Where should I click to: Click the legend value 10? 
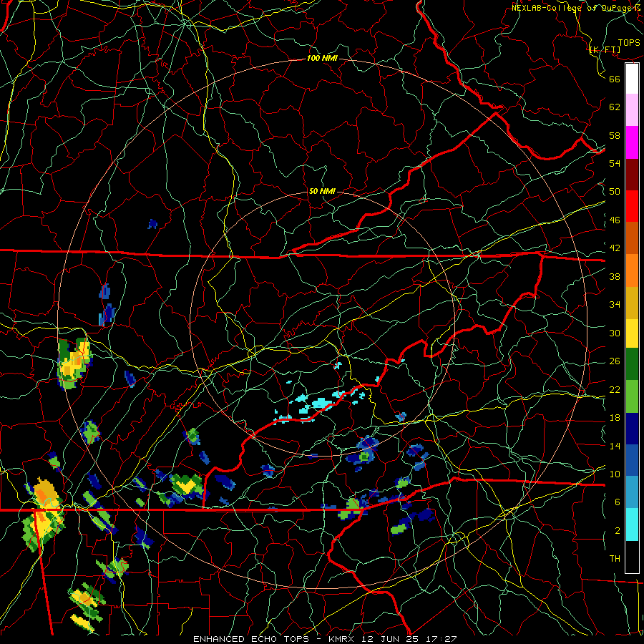(x=615, y=474)
